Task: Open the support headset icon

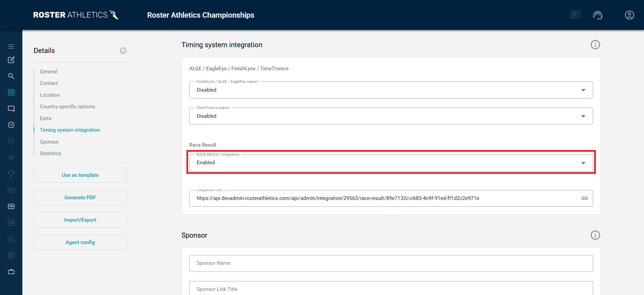Action: tap(598, 15)
